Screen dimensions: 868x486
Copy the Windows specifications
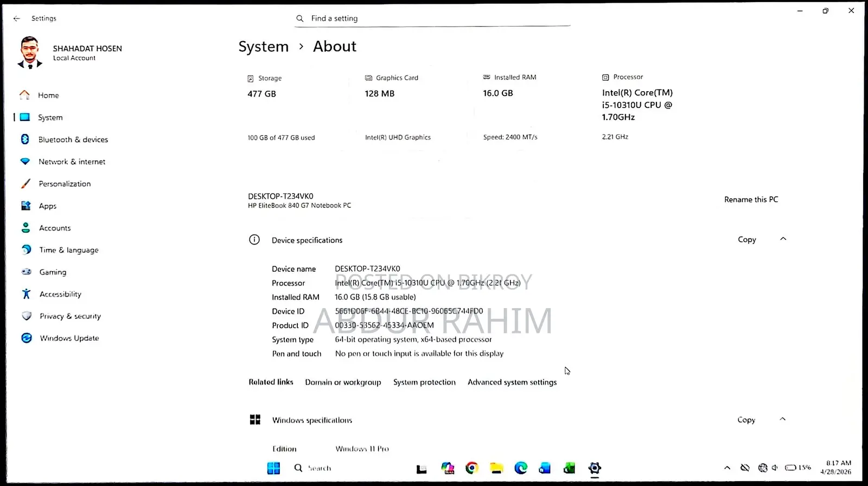pyautogui.click(x=746, y=420)
